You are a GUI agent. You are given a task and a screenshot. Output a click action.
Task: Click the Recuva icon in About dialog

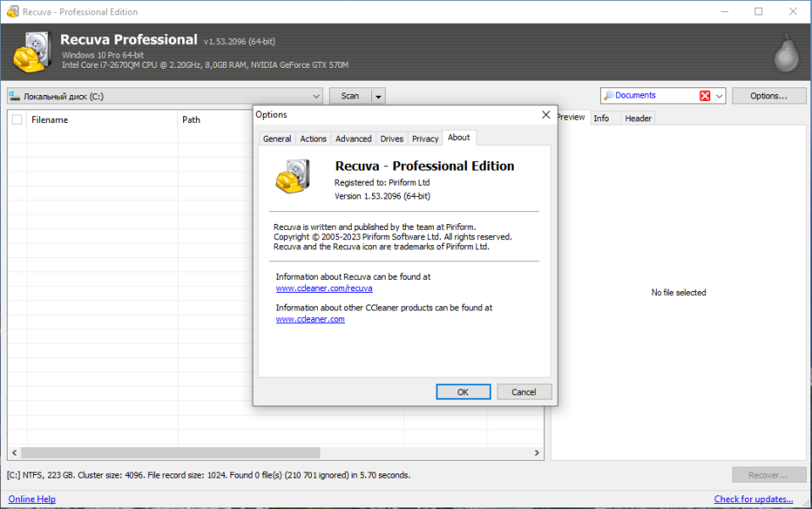pyautogui.click(x=292, y=176)
